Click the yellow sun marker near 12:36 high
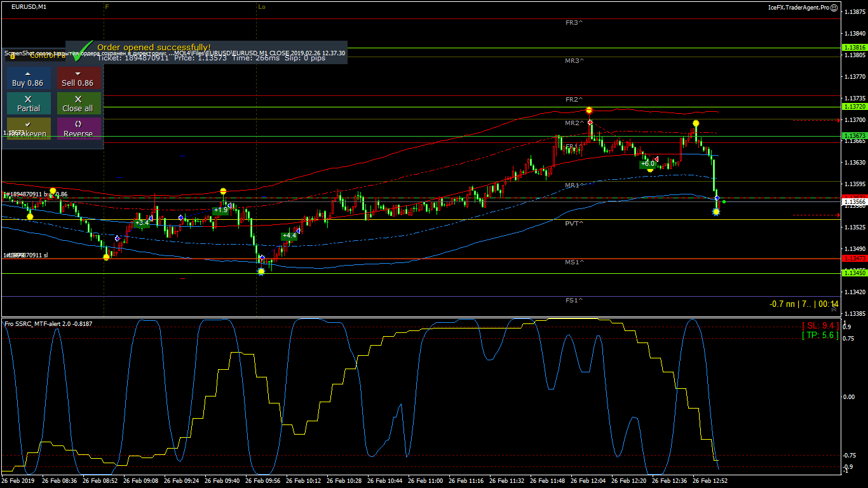Screen dimensions: 868x488 click(696, 123)
